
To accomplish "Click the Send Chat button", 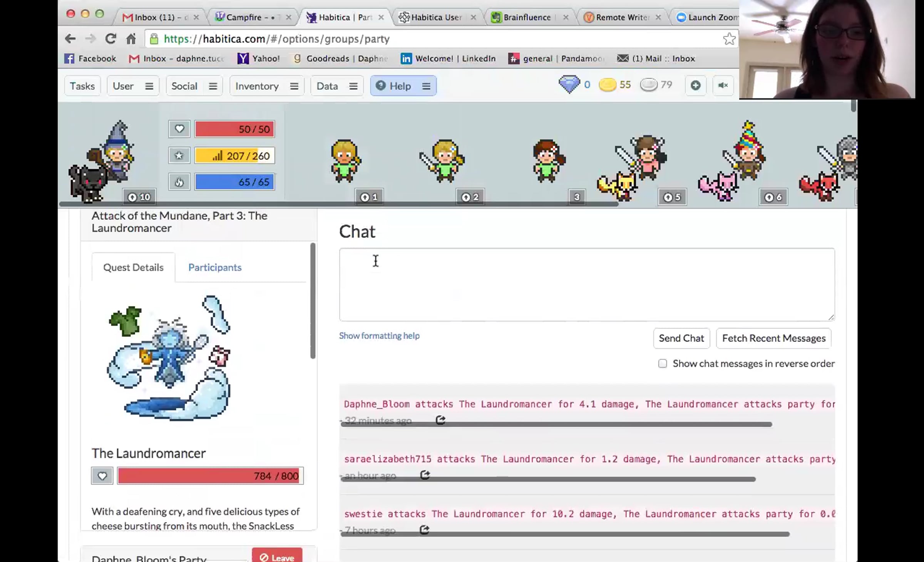I will tap(681, 338).
